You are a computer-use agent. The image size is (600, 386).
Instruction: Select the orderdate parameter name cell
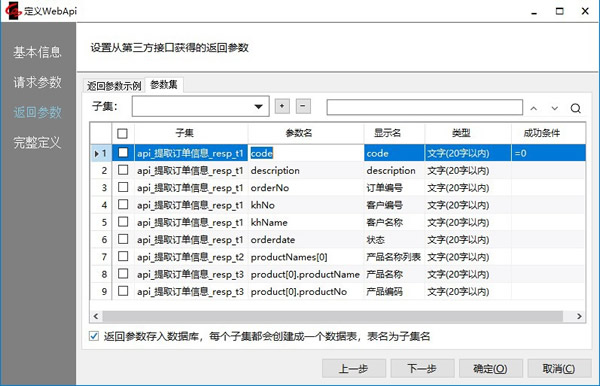[x=306, y=239]
